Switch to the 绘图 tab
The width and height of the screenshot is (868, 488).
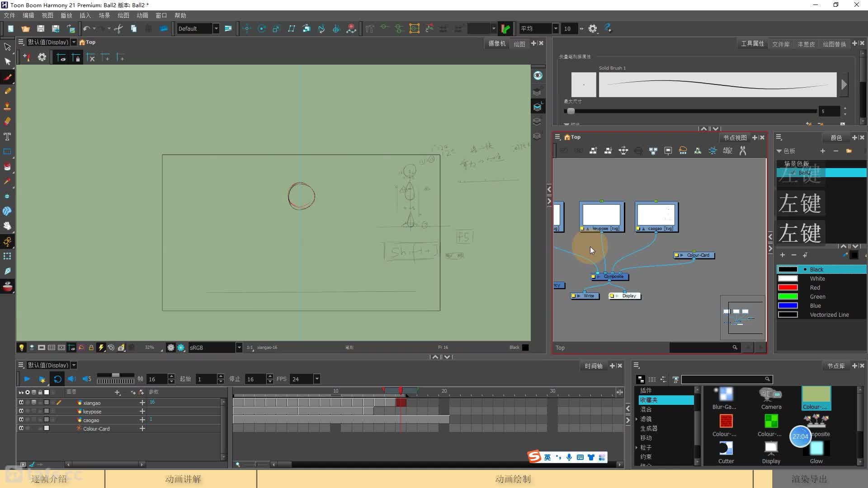tap(519, 44)
